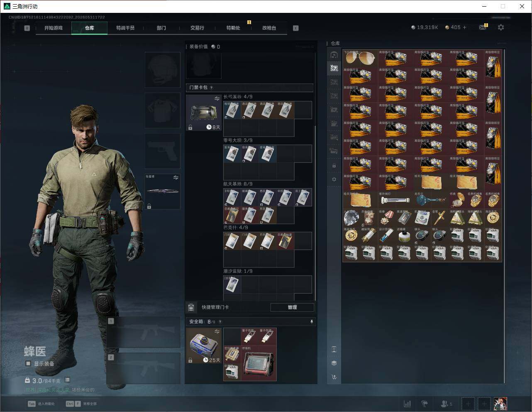The width and height of the screenshot is (532, 412).
Task: Open the 开始游戏 tab
Action: tap(54, 28)
